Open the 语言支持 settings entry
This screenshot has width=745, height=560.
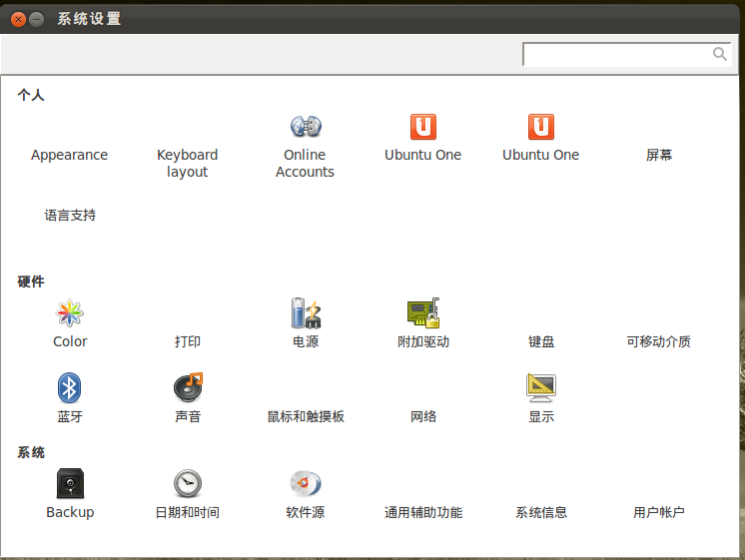(x=70, y=216)
